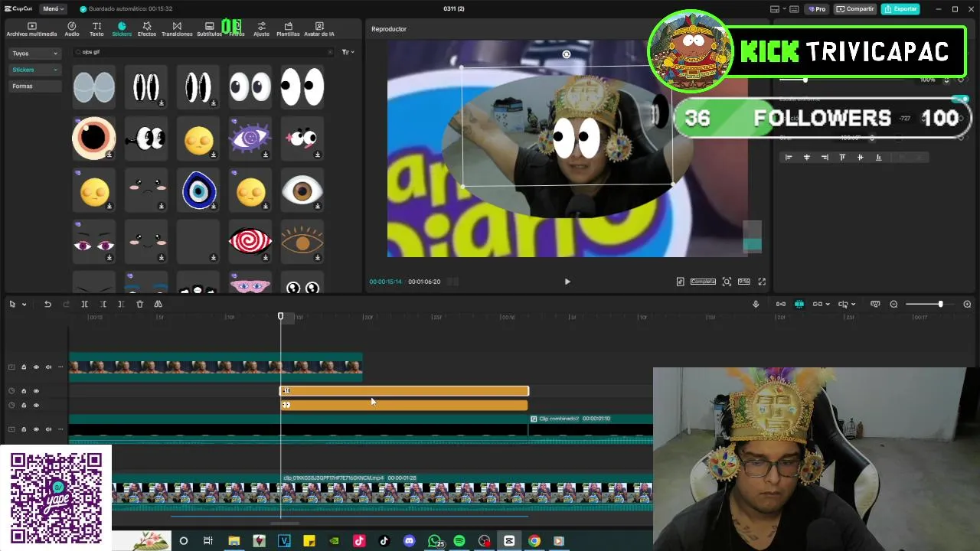Undo the last action
Image resolution: width=980 pixels, height=551 pixels.
click(47, 304)
